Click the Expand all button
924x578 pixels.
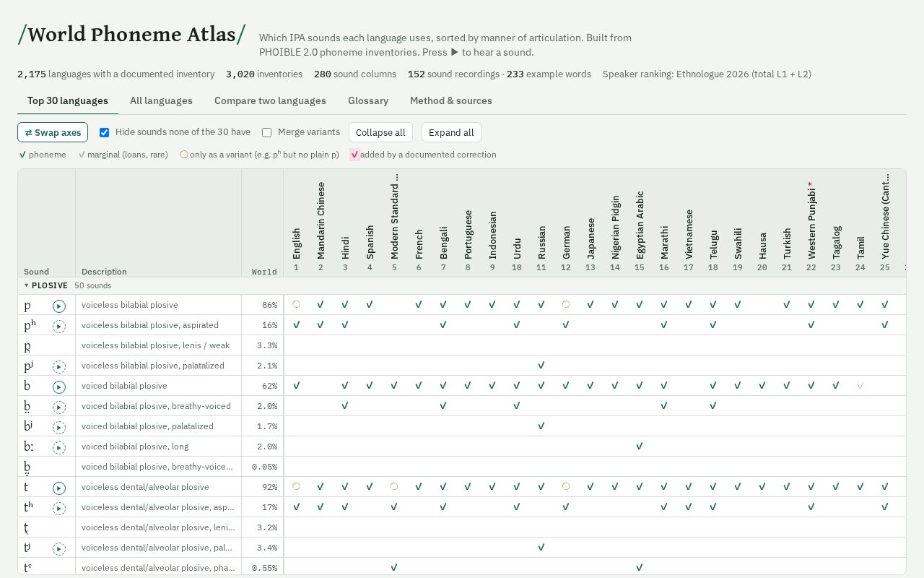[x=451, y=132]
